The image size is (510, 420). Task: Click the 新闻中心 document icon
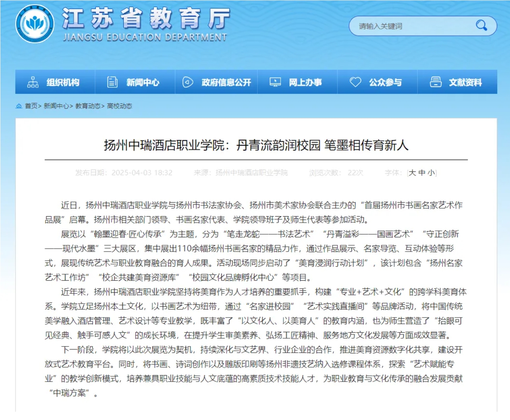coord(112,82)
